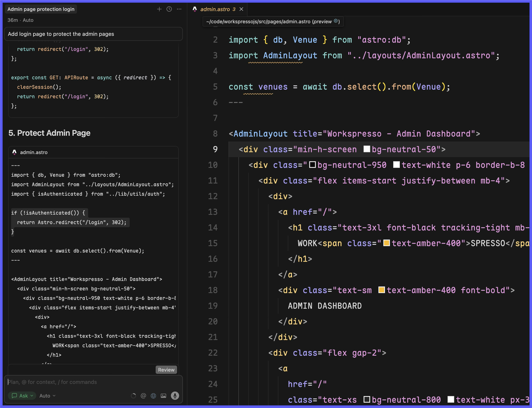Expand the Ask mode dropdown
Image resolution: width=532 pixels, height=408 pixels.
[22, 396]
